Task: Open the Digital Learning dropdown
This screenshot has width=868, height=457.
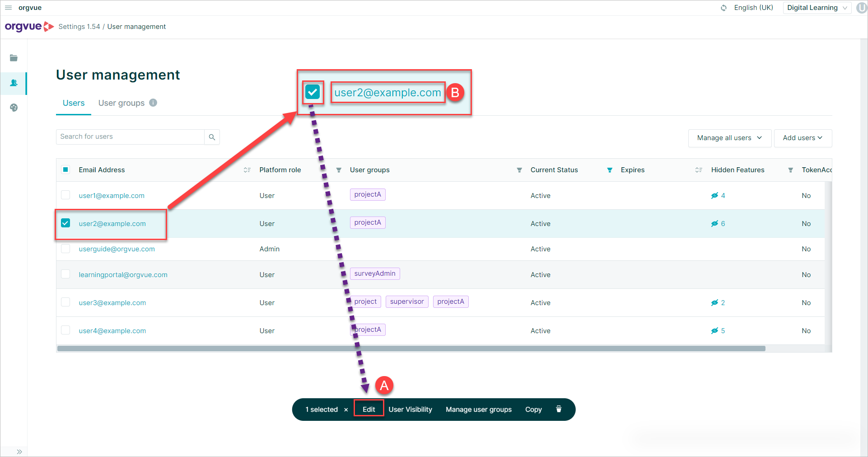Action: click(817, 8)
